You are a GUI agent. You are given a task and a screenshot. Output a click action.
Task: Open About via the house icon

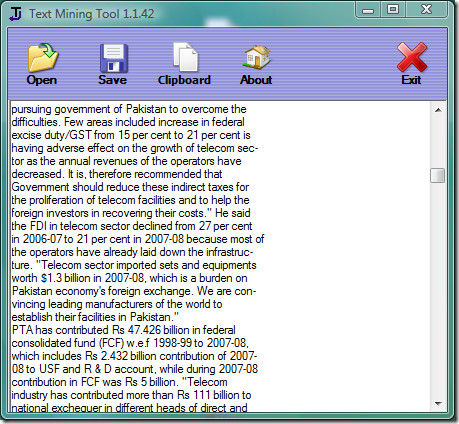pos(257,57)
